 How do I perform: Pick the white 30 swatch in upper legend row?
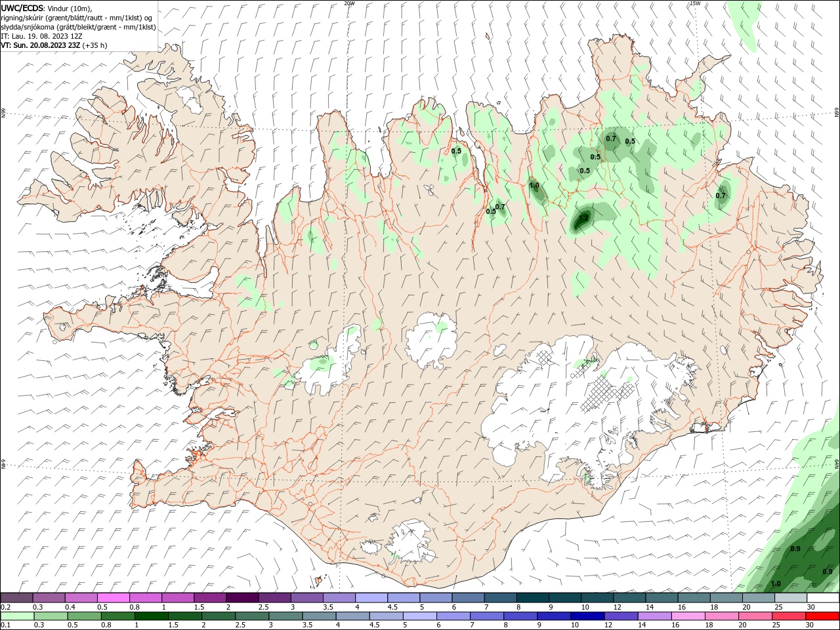click(824, 598)
